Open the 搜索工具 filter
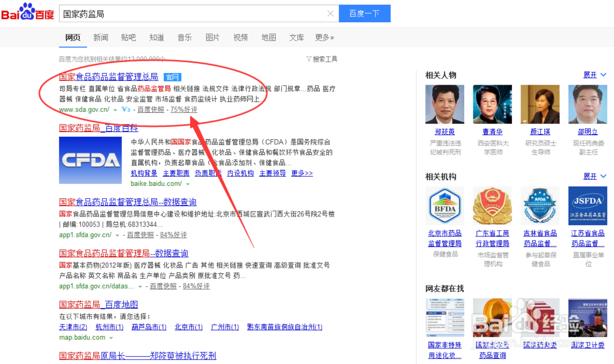This screenshot has height=364, width=614. (322, 59)
